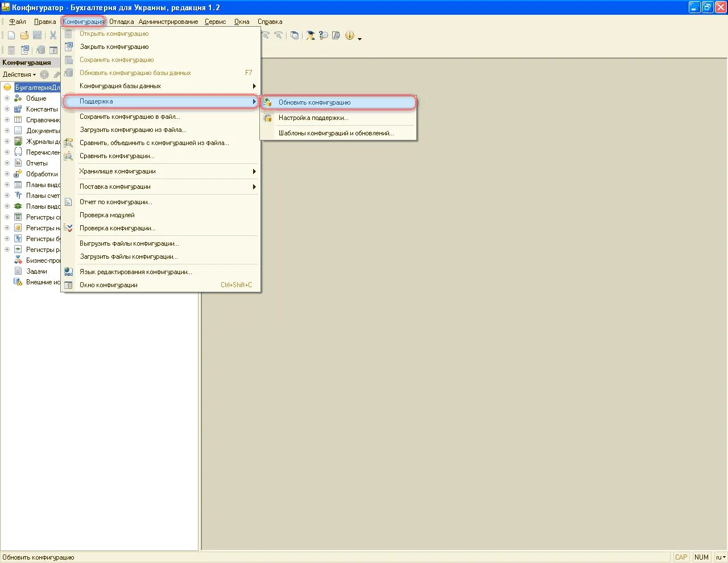Choose Сохранить конфигурацию в файл...

[x=160, y=117]
